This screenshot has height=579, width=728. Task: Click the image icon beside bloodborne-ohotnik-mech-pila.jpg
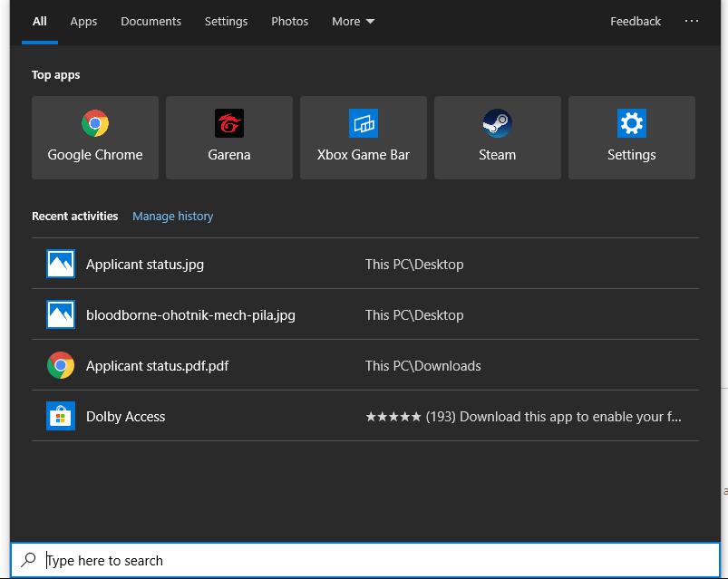pos(60,314)
